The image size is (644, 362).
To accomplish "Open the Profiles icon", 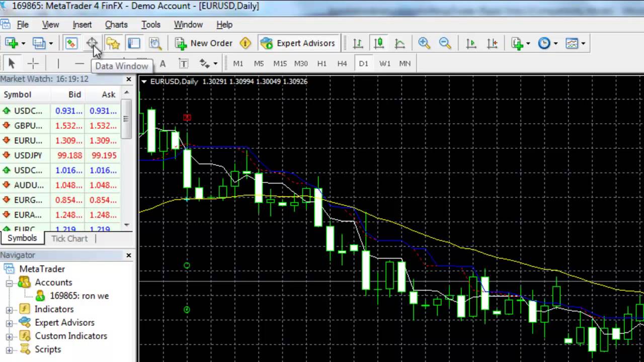I will coord(39,43).
